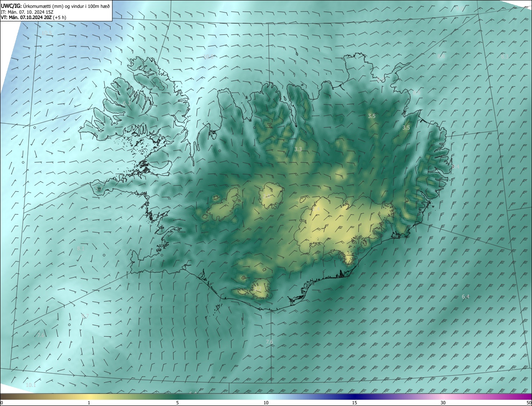
Task: Click the 'VT: Mán. 07.10.2024 20Z (+5 h)' line
Action: click(33, 17)
